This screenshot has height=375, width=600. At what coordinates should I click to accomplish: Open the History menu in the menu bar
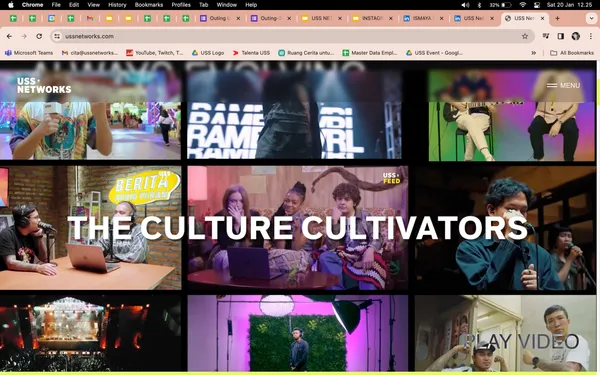(x=117, y=5)
